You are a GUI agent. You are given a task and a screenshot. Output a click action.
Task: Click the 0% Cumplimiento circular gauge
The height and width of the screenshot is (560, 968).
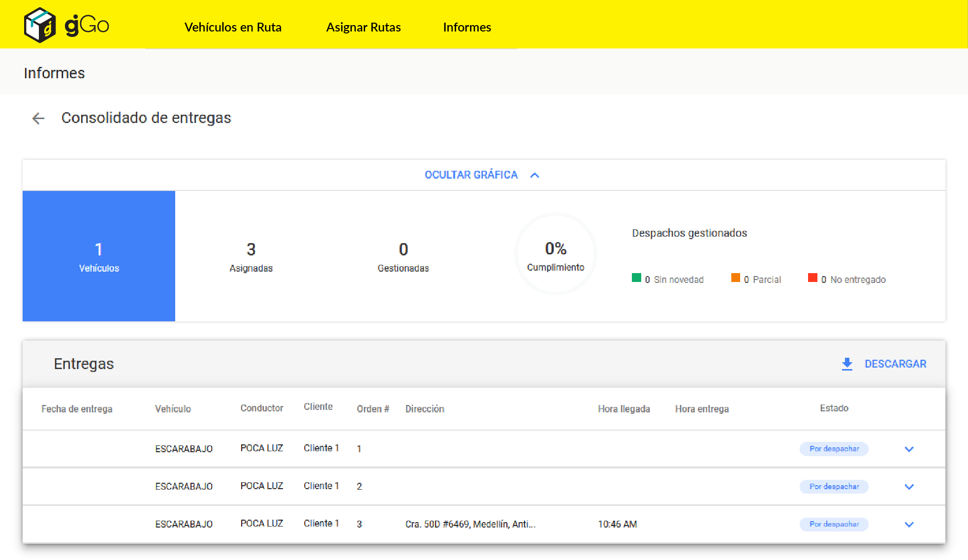556,254
